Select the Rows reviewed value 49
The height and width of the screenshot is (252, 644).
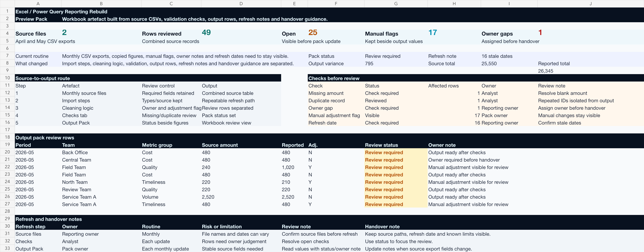[206, 32]
